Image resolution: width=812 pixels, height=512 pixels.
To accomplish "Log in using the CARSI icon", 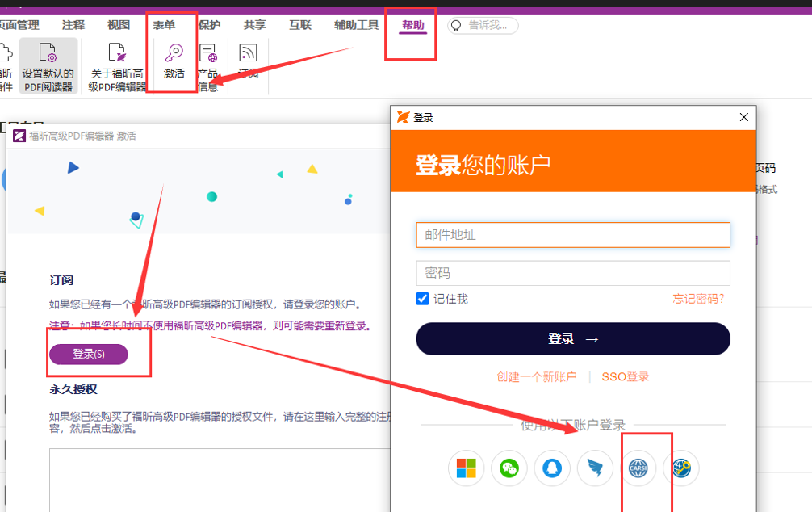I will point(638,468).
